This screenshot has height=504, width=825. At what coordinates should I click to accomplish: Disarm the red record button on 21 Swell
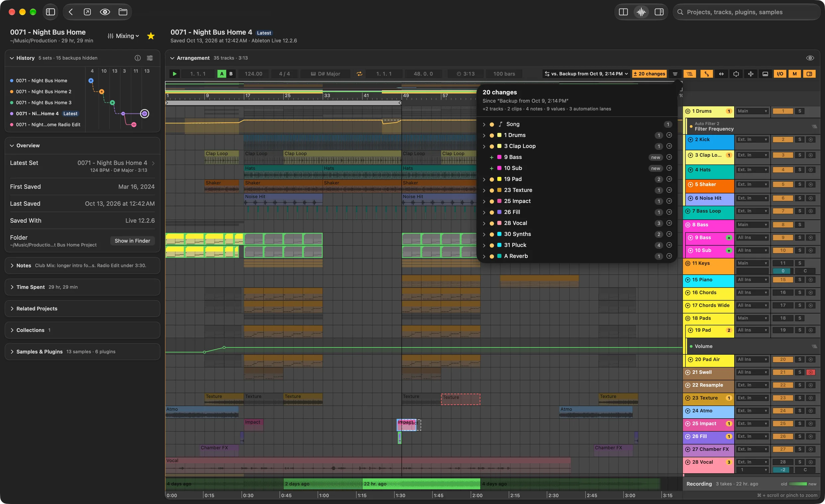(x=811, y=372)
